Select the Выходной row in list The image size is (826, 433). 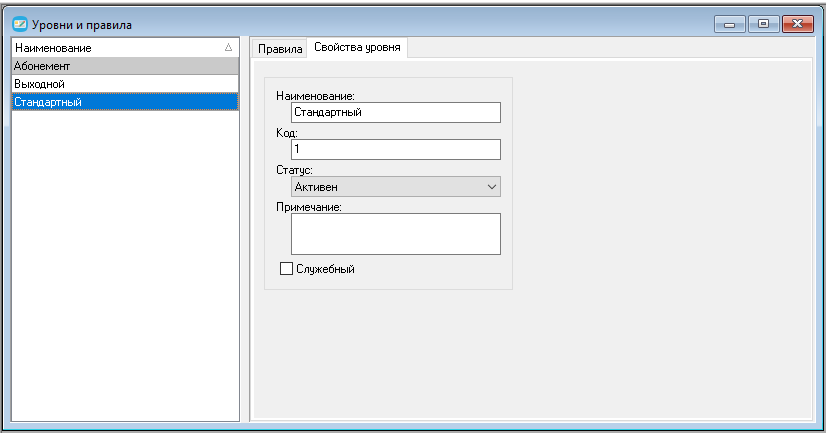pos(125,84)
